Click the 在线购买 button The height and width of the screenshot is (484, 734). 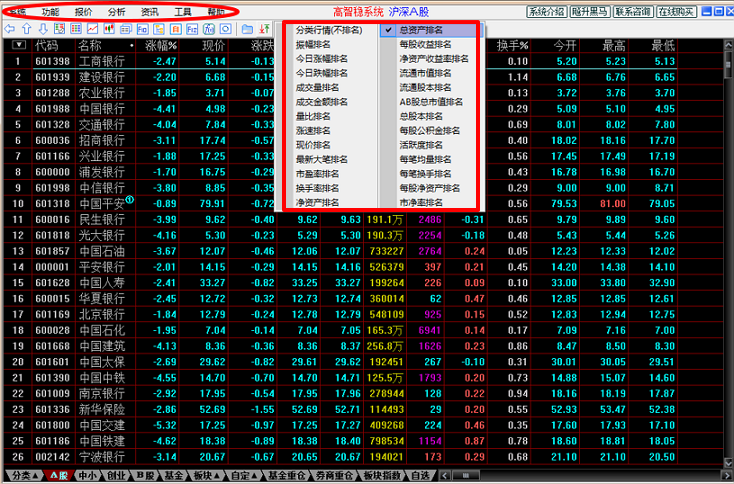point(676,11)
